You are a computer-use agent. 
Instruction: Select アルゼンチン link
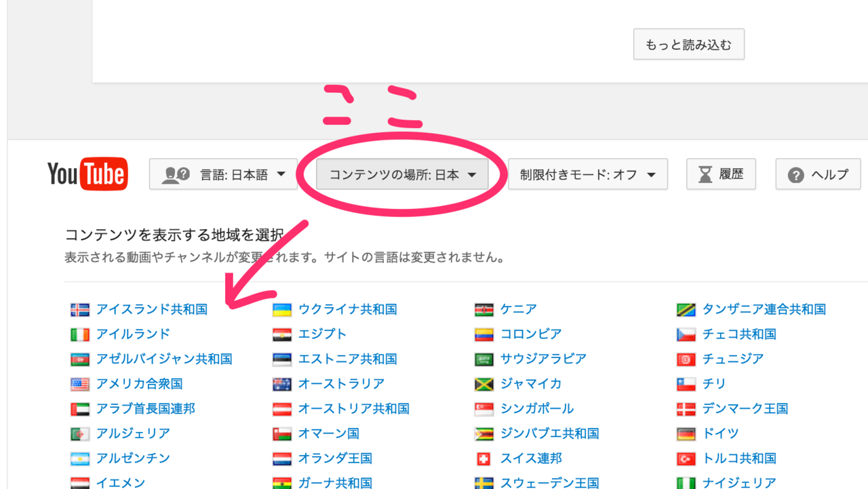[x=134, y=458]
